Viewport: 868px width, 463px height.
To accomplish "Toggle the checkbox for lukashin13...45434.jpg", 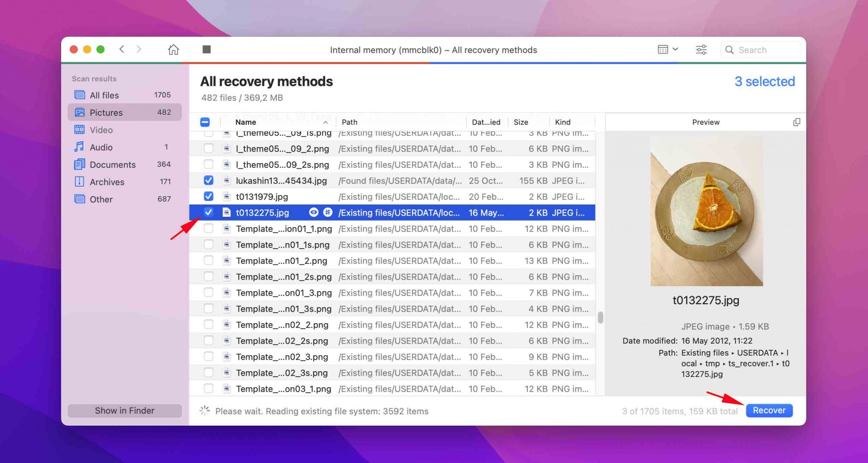I will [208, 180].
